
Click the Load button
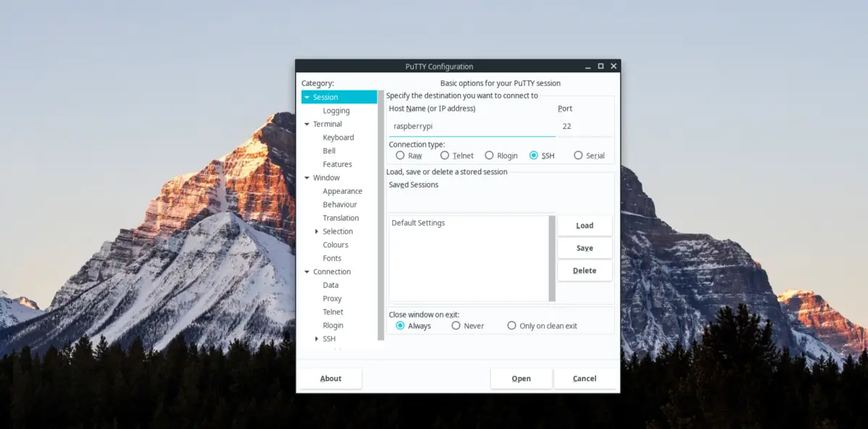pos(584,226)
